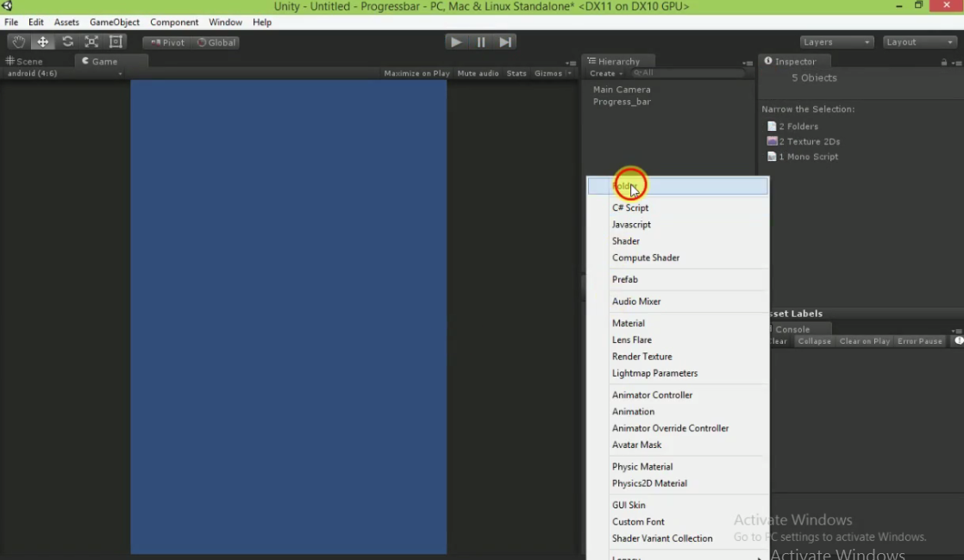
Task: Click the Hierarchy search field
Action: click(689, 73)
